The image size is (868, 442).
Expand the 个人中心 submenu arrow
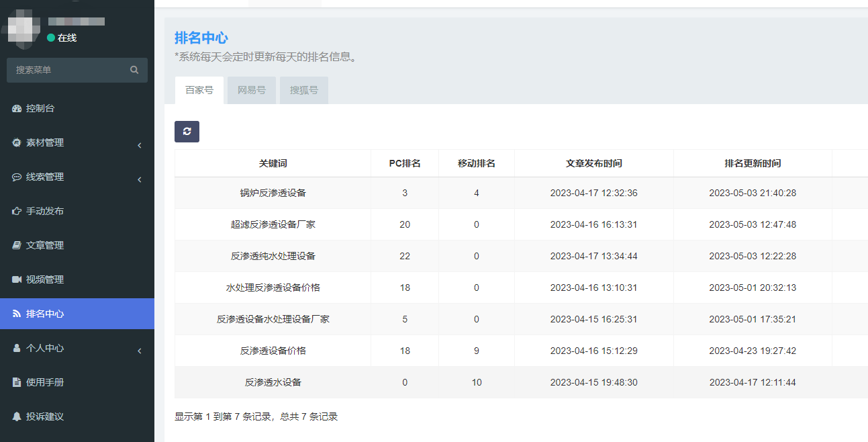[139, 350]
